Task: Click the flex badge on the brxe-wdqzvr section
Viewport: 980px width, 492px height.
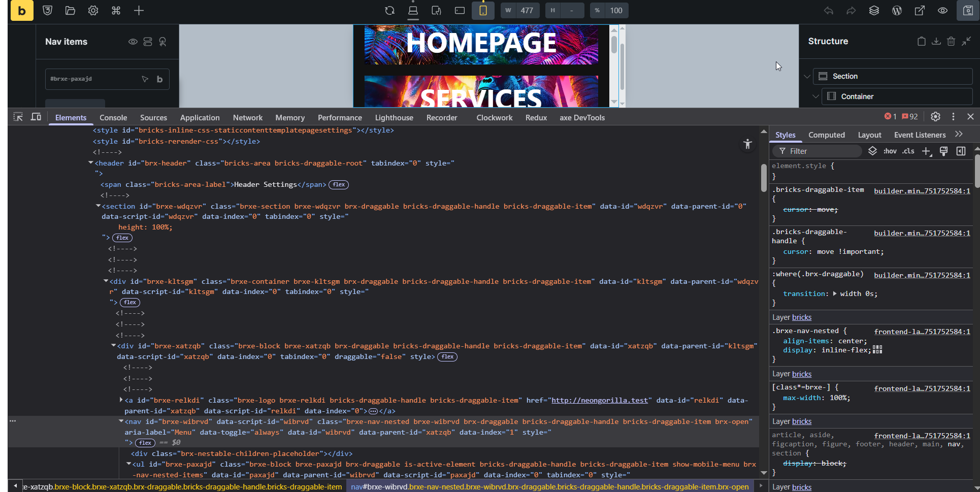Action: 122,238
